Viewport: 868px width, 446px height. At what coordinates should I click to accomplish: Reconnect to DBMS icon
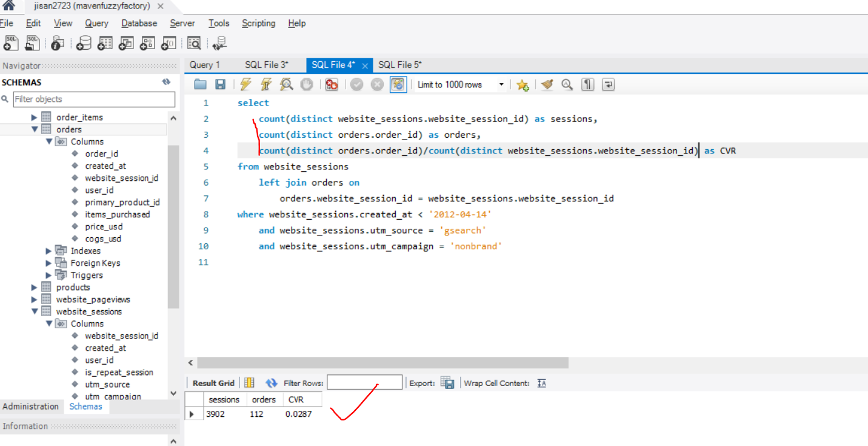point(219,43)
